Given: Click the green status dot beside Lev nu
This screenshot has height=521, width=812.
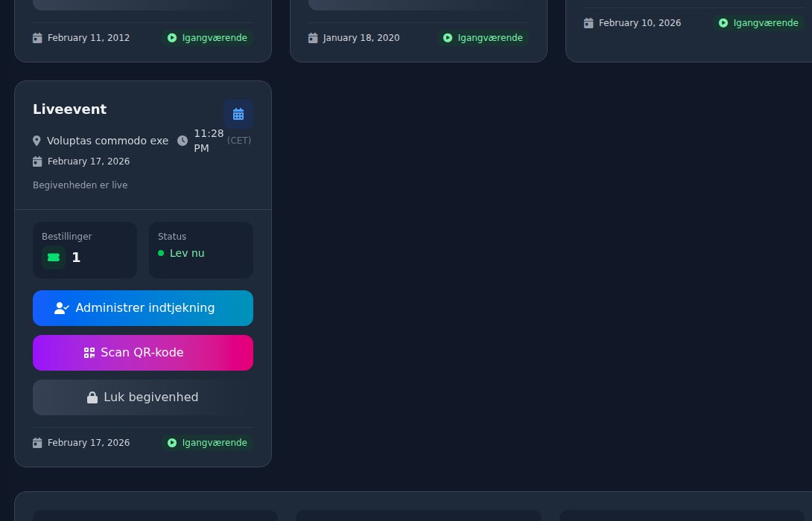Looking at the screenshot, I should (161, 253).
